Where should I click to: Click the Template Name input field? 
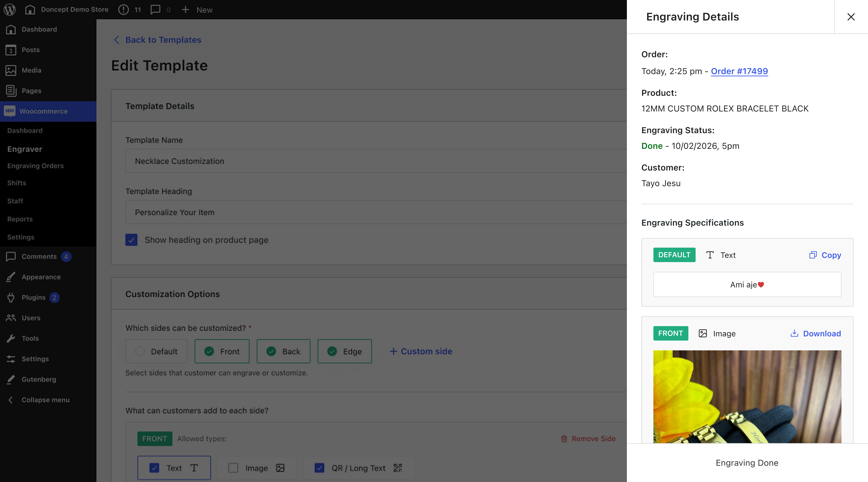coord(376,161)
